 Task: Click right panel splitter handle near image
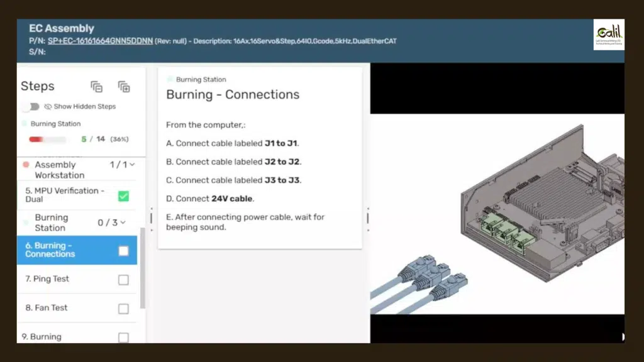pos(367,218)
